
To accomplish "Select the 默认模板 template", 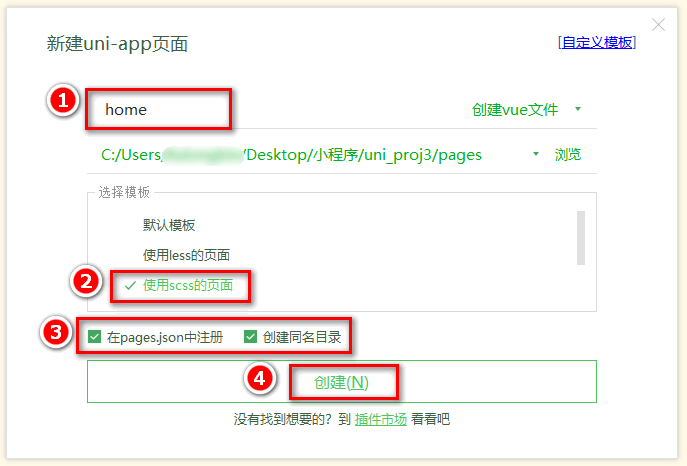I will (169, 225).
